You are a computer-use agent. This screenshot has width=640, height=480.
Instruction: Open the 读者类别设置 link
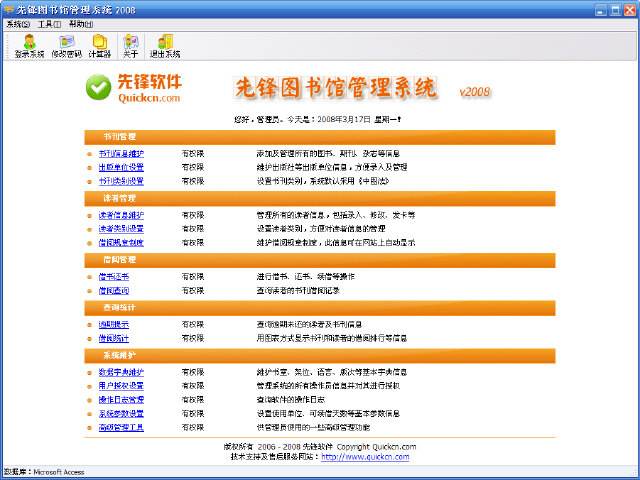[121, 229]
